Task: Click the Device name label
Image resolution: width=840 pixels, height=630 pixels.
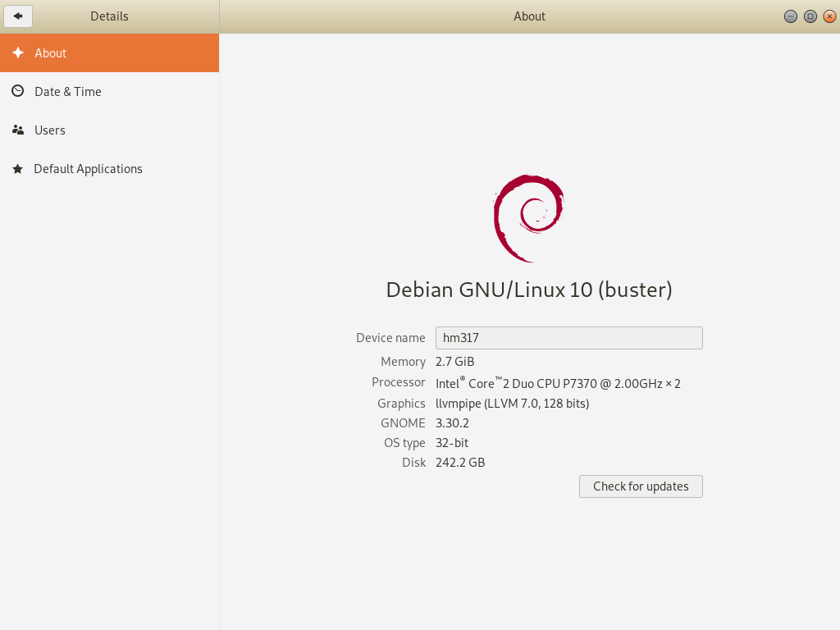Action: 390,338
